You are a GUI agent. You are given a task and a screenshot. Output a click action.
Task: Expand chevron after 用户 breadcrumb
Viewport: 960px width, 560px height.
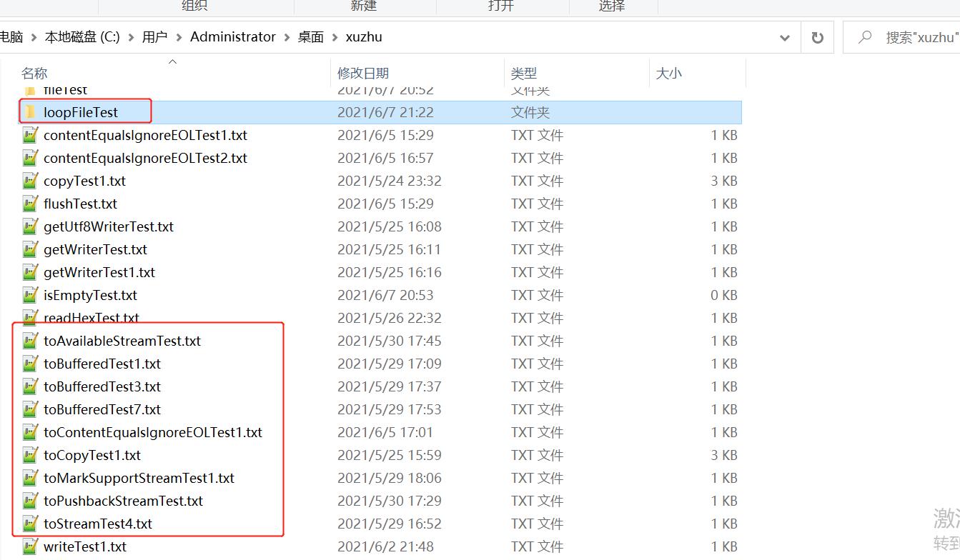[179, 37]
